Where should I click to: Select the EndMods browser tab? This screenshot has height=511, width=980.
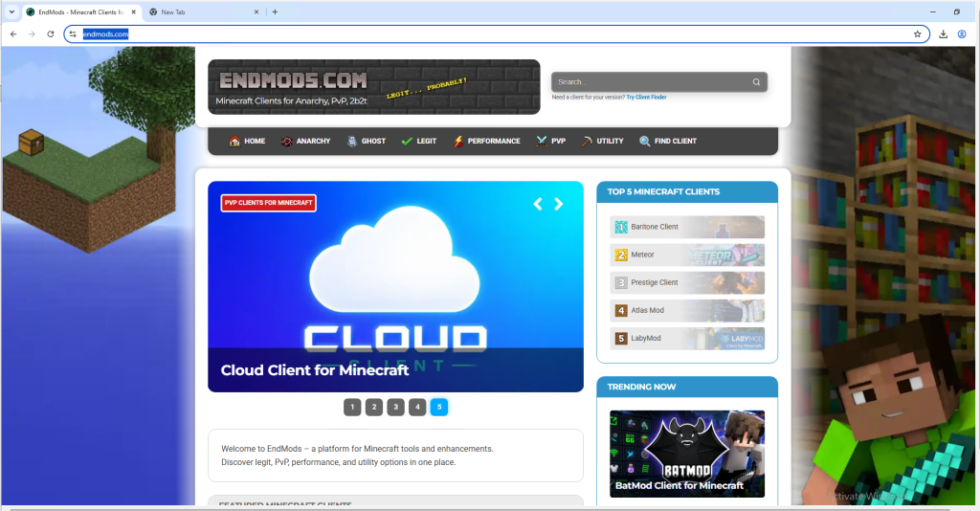coord(81,11)
